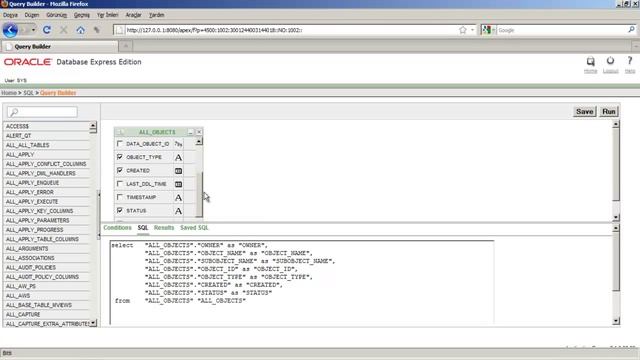Click the page icon in address bar
The height and width of the screenshot is (360, 640).
tap(119, 30)
